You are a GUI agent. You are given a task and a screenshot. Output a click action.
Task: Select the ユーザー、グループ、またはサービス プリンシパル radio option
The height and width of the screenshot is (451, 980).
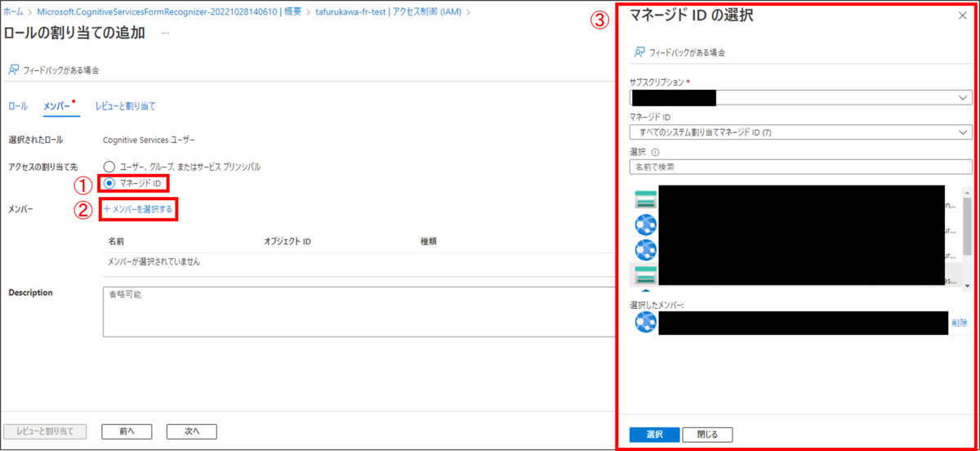coord(109,167)
